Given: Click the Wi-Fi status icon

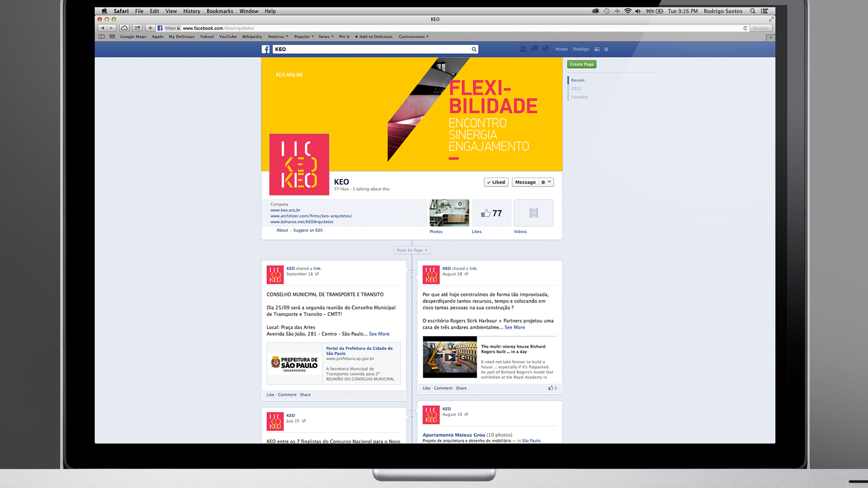Looking at the screenshot, I should click(628, 11).
